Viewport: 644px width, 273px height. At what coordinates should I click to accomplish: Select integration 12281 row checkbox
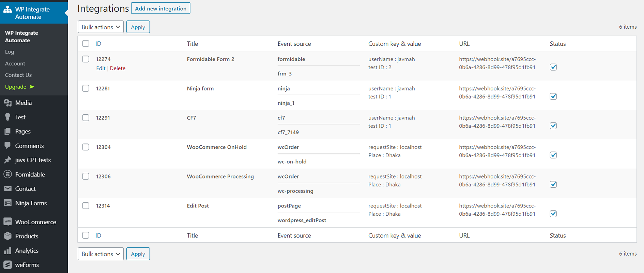click(86, 88)
